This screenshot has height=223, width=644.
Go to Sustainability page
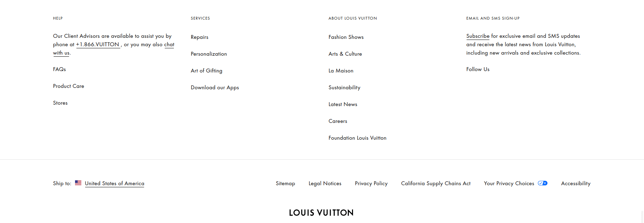[x=344, y=88]
